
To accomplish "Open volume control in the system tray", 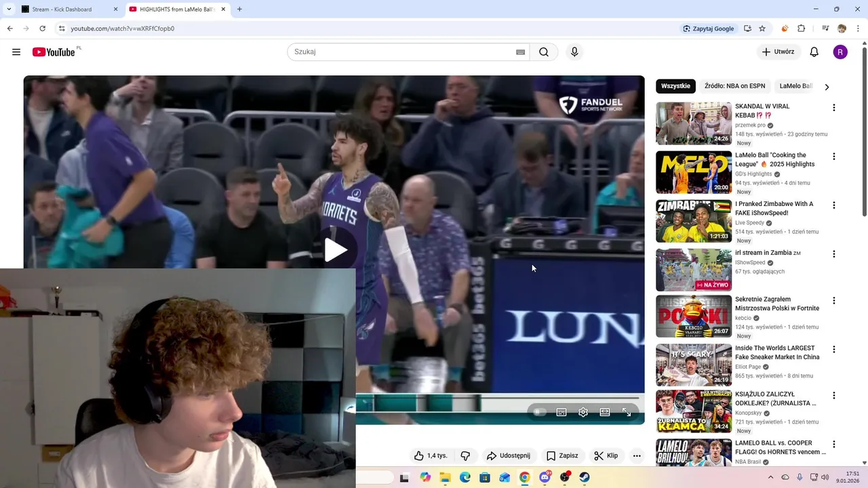I will [x=825, y=477].
